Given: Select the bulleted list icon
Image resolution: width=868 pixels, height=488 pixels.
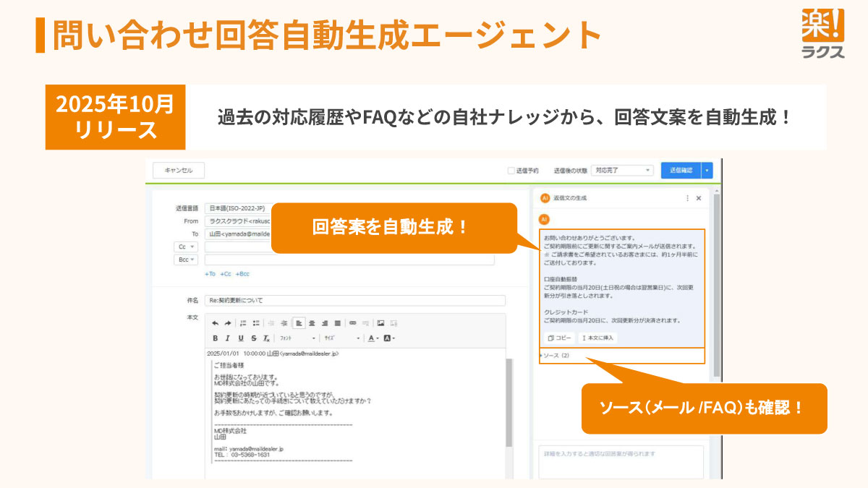Looking at the screenshot, I should pyautogui.click(x=257, y=323).
